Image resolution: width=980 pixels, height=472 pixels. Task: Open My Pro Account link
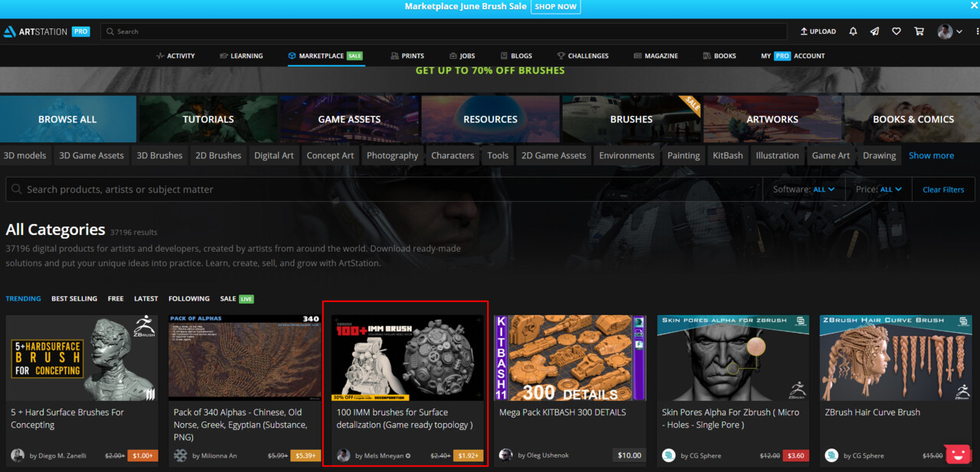(792, 56)
